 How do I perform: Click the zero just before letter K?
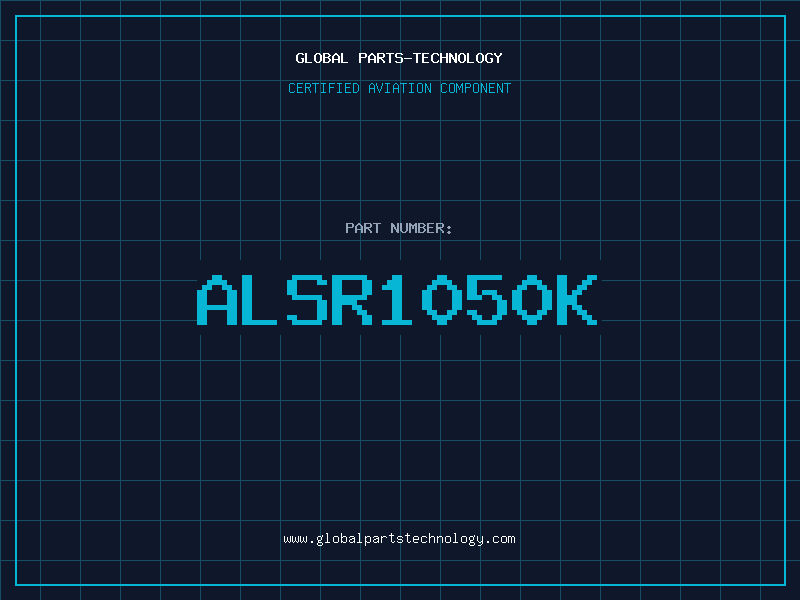tap(532, 300)
